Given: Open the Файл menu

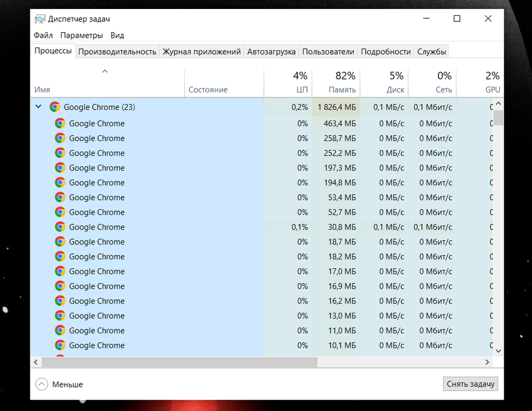Looking at the screenshot, I should 43,36.
